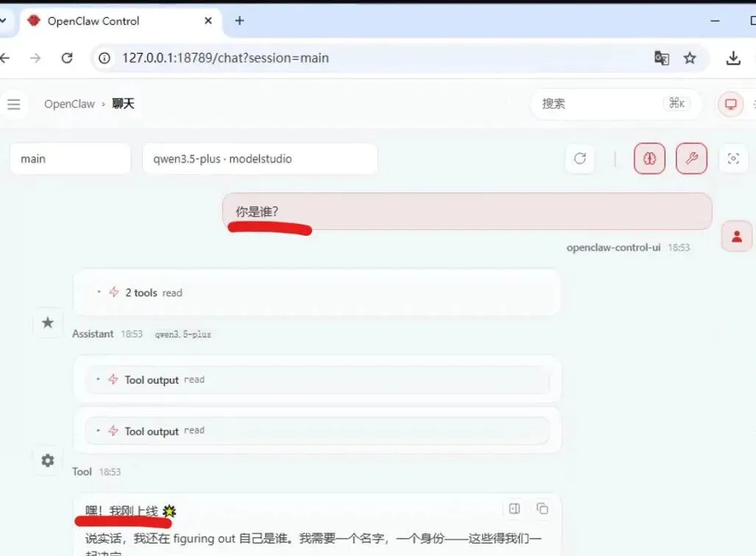Toggle focus mode icon
The width and height of the screenshot is (756, 556).
733,158
